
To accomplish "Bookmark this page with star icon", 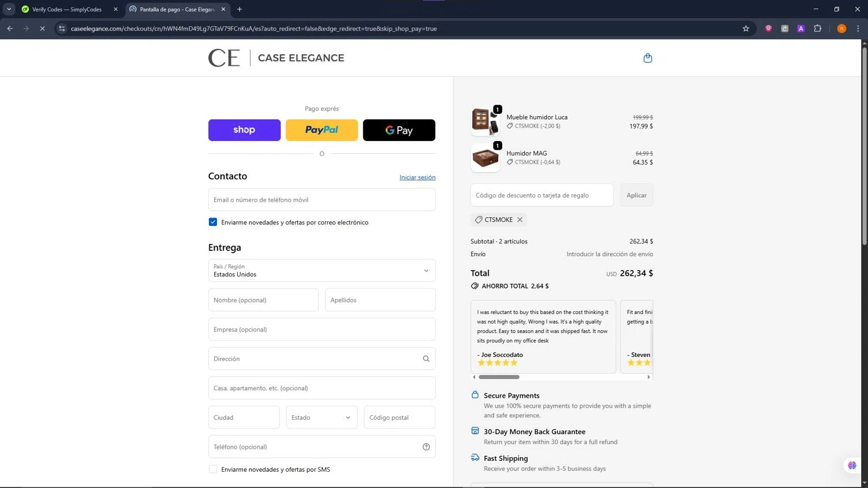I will (746, 28).
